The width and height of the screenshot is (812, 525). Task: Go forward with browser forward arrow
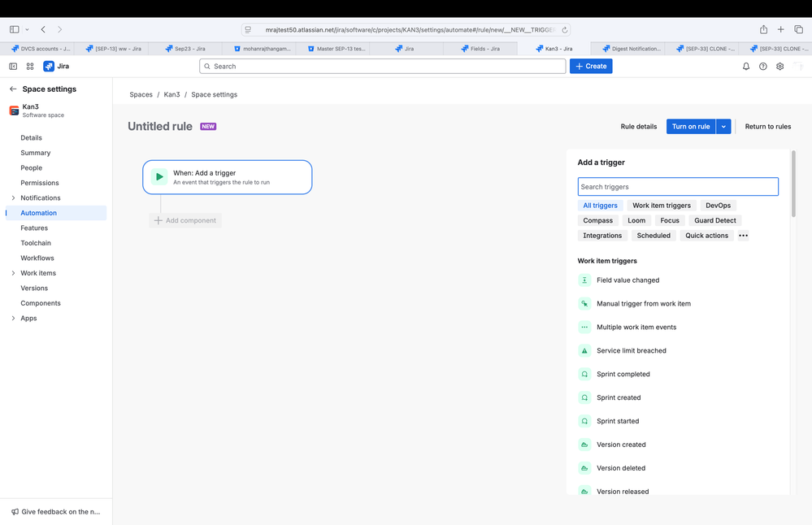59,29
